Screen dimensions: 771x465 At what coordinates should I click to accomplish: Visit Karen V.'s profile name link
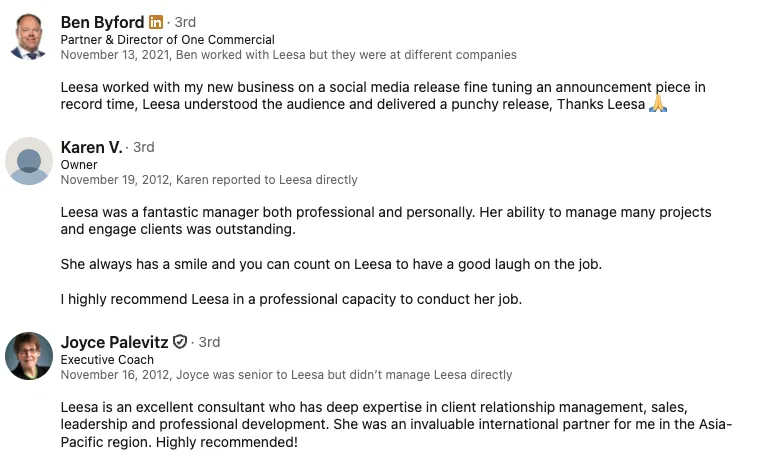tap(91, 147)
